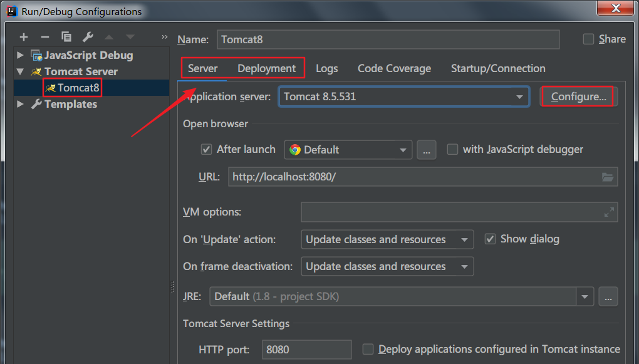Click Tomcat8 configuration cat icon
The width and height of the screenshot is (639, 364).
tap(51, 88)
